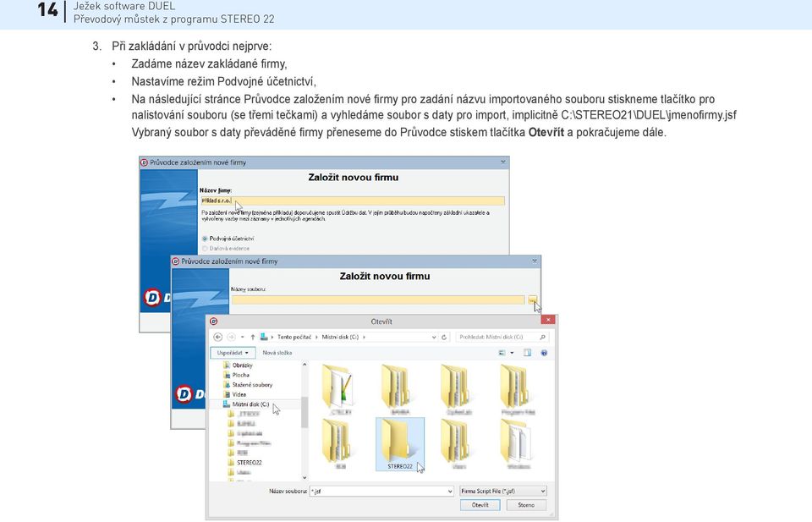Screen dimensions: 812x522
Task: Click the 'Stažené soubory' download folder icon
Action: pos(227,385)
